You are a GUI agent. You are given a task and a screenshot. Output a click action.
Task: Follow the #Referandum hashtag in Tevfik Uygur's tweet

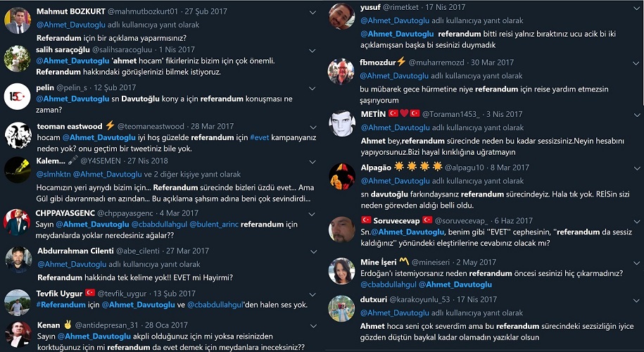point(61,305)
